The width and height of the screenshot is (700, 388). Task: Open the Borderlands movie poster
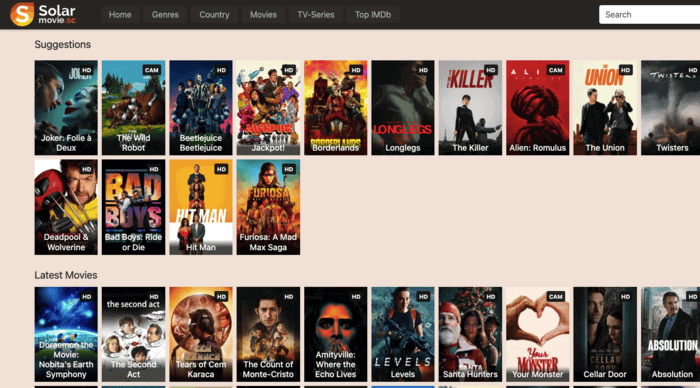click(x=336, y=108)
